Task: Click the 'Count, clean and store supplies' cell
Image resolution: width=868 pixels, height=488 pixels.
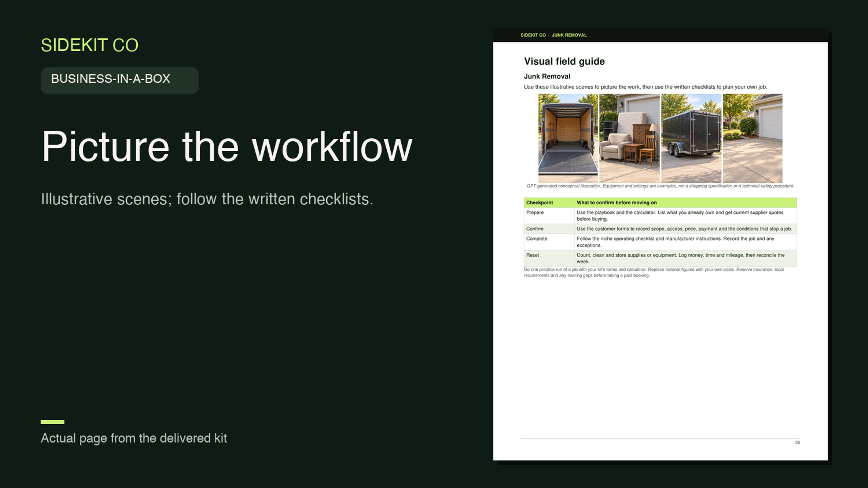Action: click(x=686, y=258)
